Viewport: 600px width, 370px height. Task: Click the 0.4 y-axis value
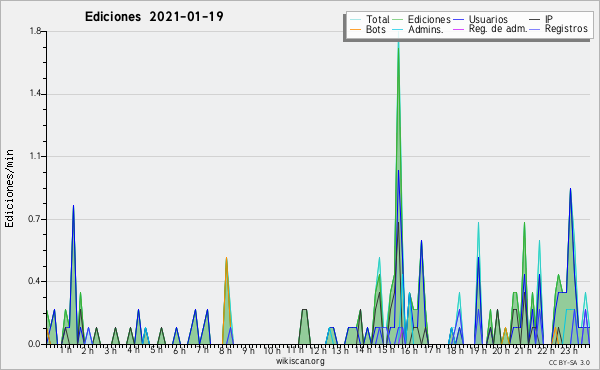point(35,282)
